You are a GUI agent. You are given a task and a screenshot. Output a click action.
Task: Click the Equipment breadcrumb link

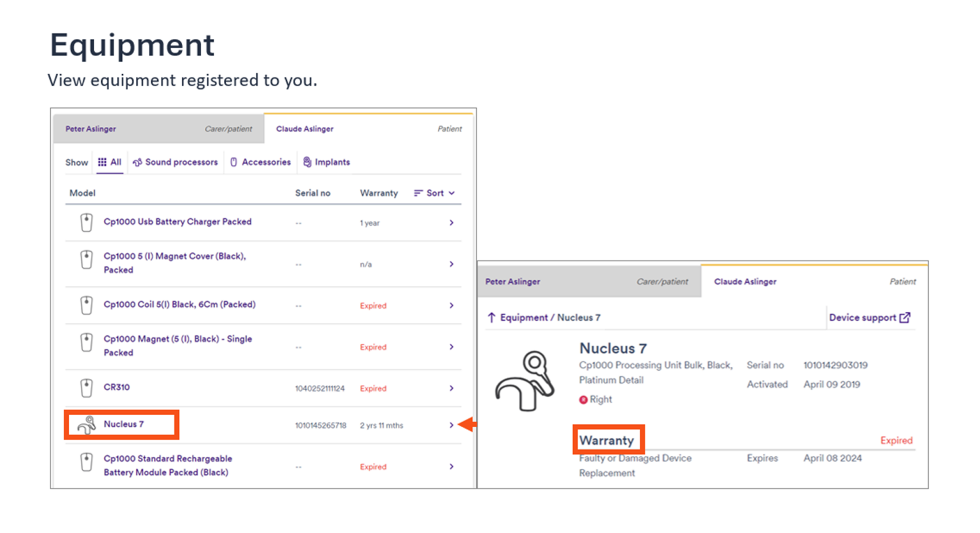(x=525, y=317)
